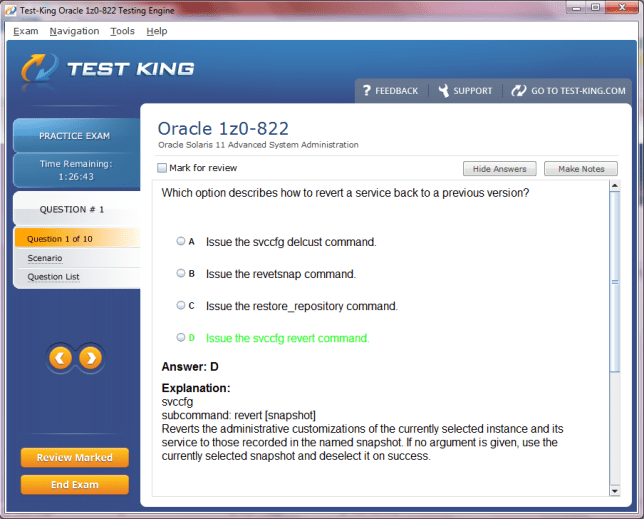Click the 'Explanation:' heading
This screenshot has width=644, height=519.
click(196, 388)
